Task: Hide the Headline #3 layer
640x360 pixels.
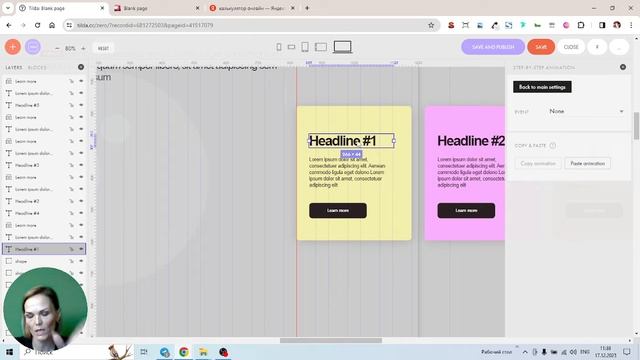Action: [x=81, y=165]
